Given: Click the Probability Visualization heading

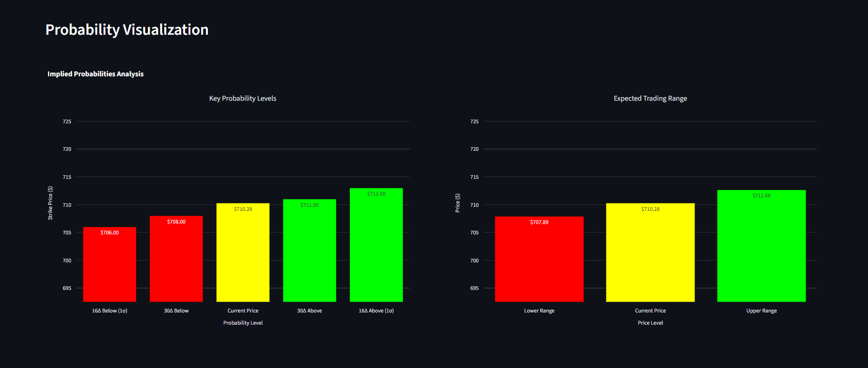Looking at the screenshot, I should point(127,30).
